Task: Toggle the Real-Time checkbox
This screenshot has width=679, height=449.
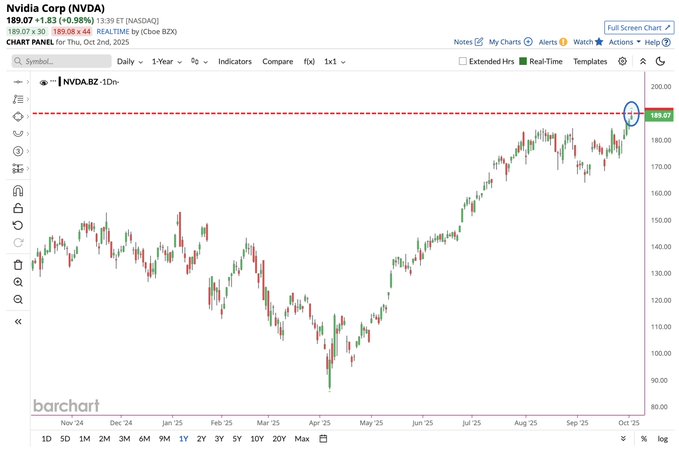Action: 523,61
